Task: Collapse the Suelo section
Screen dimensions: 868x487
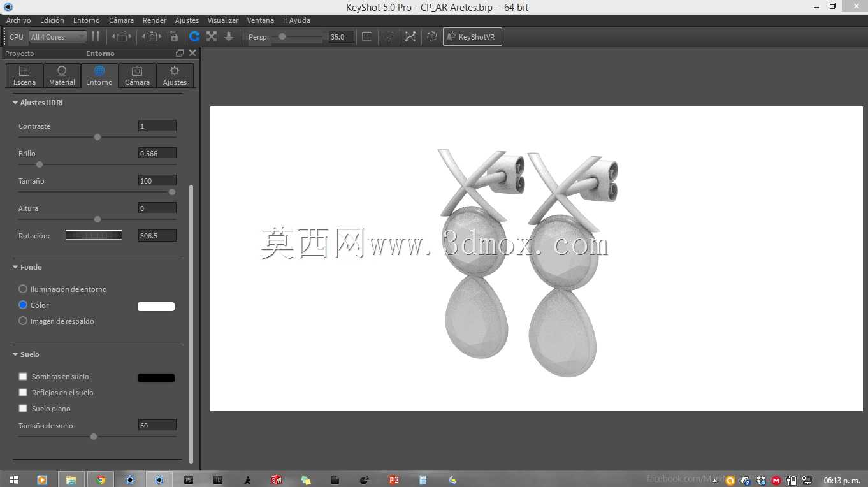Action: click(x=15, y=354)
